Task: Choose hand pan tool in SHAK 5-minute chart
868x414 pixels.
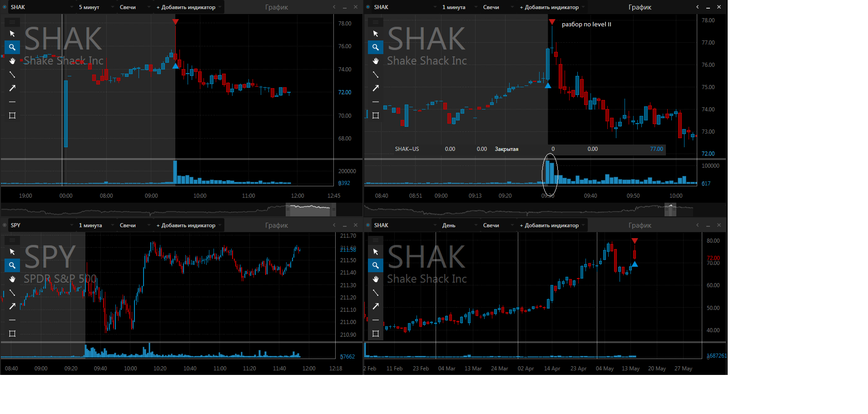Action: (x=12, y=61)
